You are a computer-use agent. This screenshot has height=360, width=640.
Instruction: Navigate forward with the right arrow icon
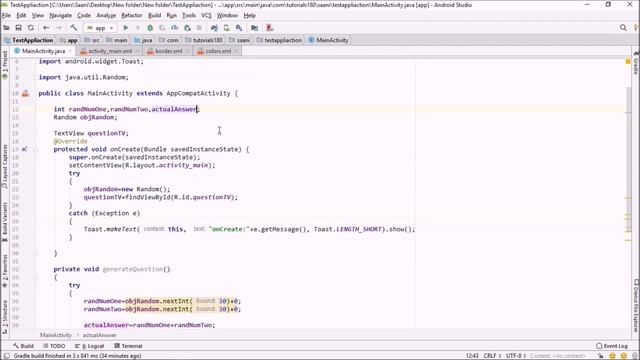[x=59, y=28]
